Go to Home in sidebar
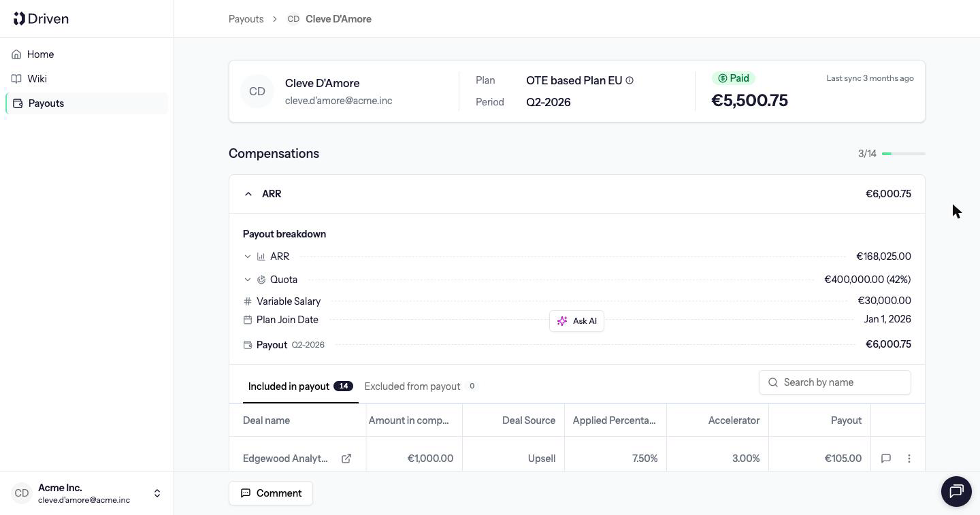980x515 pixels. pos(86,54)
